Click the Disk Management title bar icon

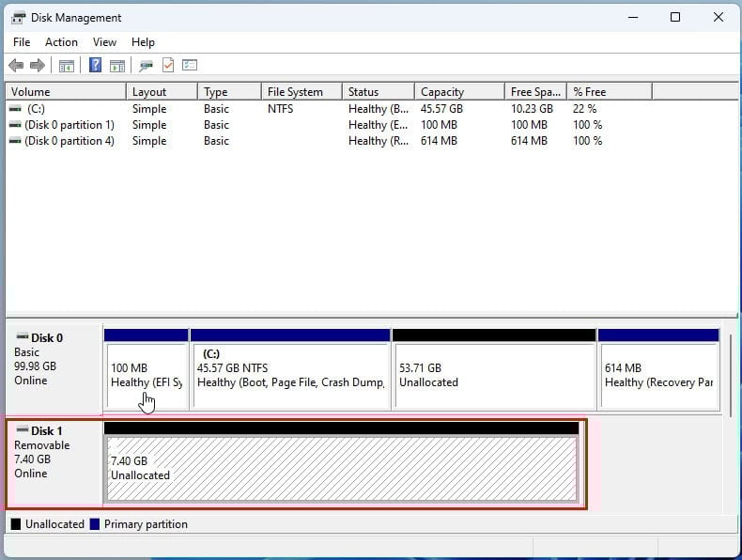point(18,18)
